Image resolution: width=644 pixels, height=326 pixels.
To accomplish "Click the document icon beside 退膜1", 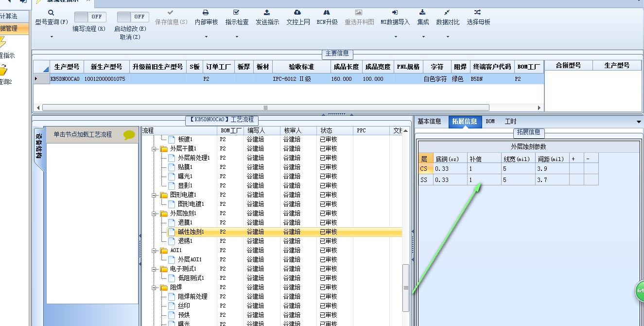I will click(x=171, y=223).
